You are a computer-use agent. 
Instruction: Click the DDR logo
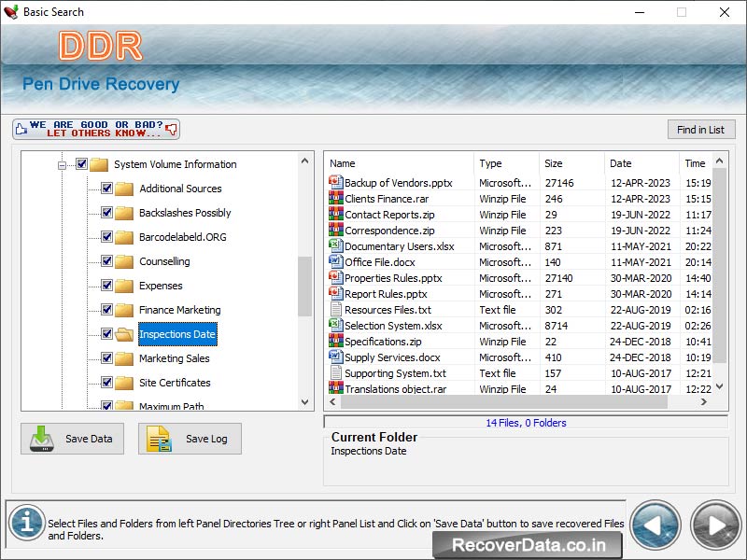click(102, 47)
